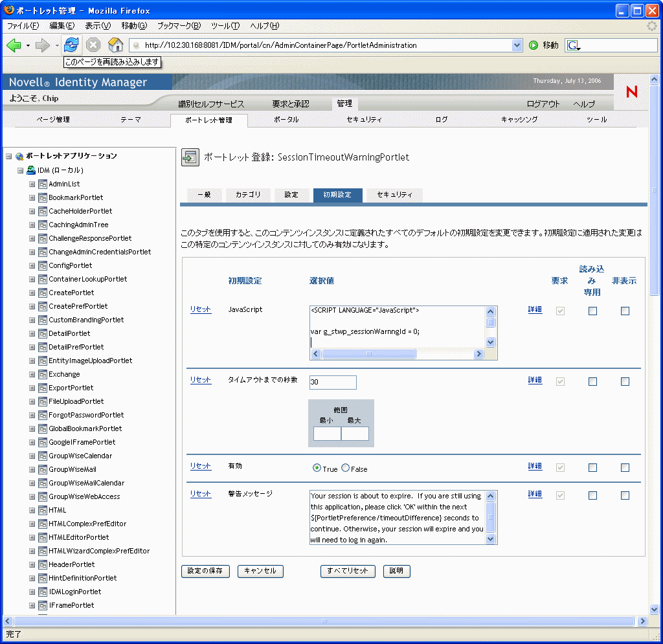Click the portlet applications globe icon
Screen dimensions: 663x644
(x=19, y=157)
